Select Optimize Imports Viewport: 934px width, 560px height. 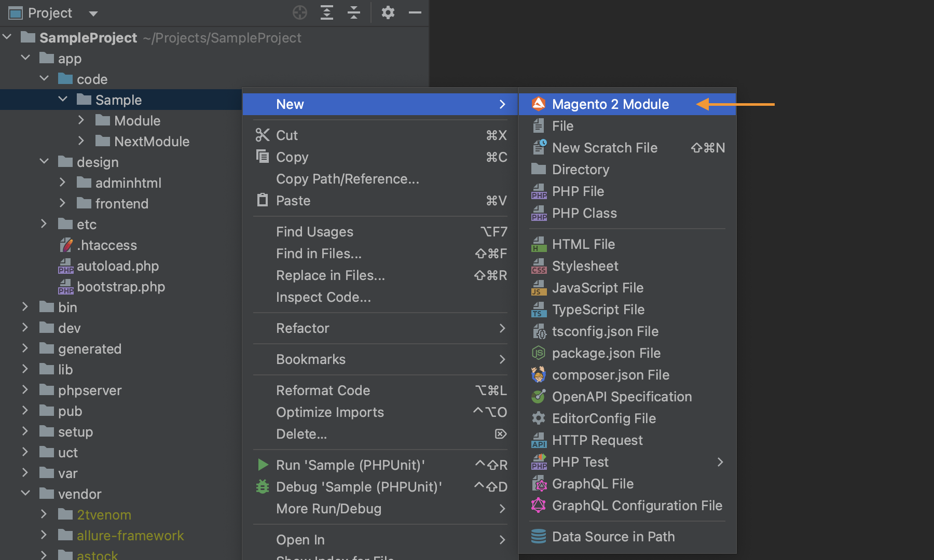[380, 412]
